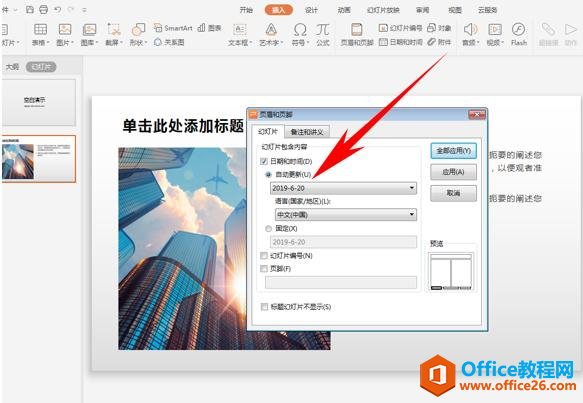Image resolution: width=583 pixels, height=403 pixels.
Task: Switch to the 视图 ribbon tab
Action: [x=455, y=10]
